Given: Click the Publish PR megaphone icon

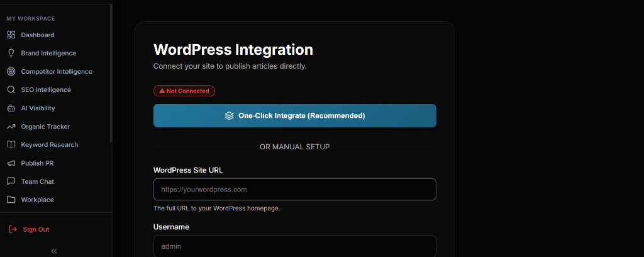Looking at the screenshot, I should [x=11, y=163].
